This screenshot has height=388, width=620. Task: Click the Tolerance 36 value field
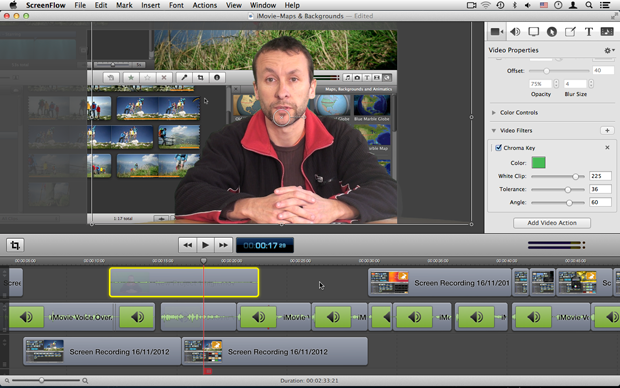(x=600, y=189)
